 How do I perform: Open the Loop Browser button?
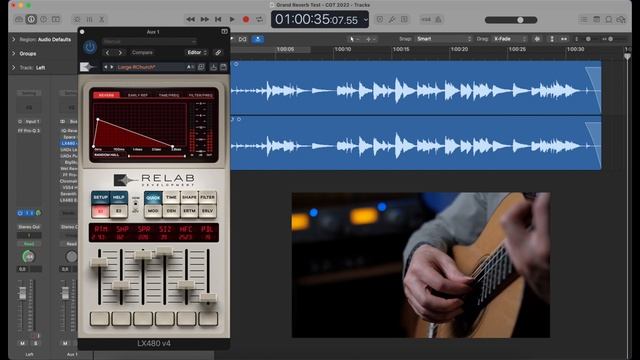click(609, 19)
